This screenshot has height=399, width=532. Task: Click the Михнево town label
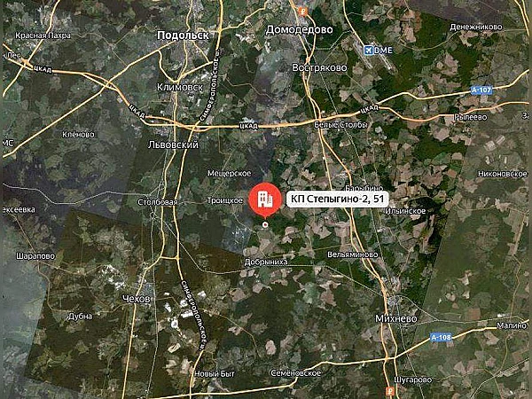click(396, 318)
